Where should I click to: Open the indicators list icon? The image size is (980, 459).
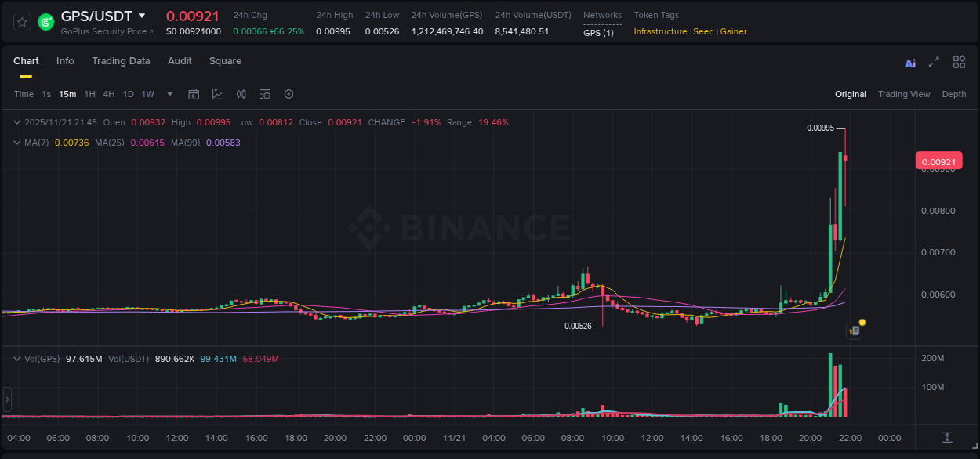point(265,94)
